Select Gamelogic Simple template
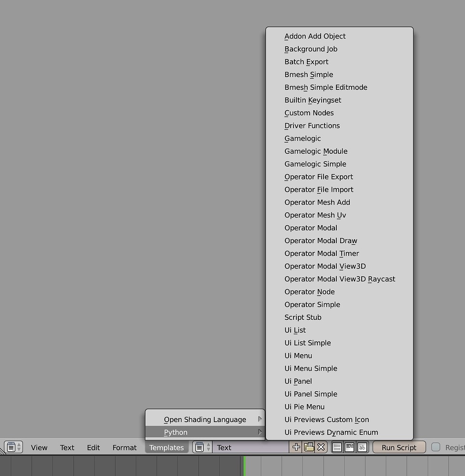The image size is (465, 476). point(340,164)
